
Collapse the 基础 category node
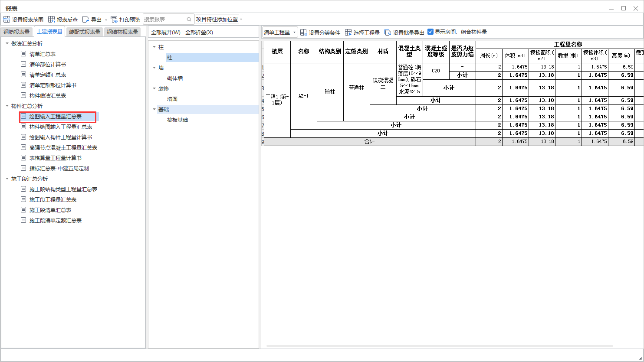[x=154, y=109]
